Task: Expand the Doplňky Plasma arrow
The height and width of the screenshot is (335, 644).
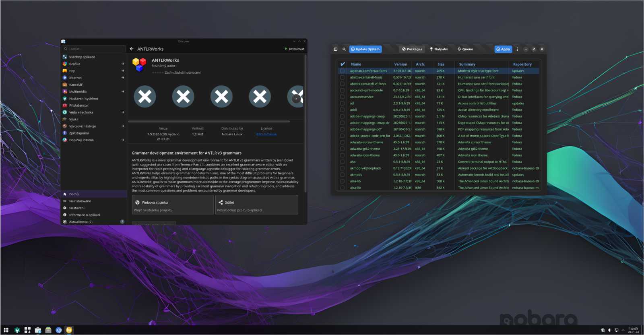Action: (x=123, y=140)
